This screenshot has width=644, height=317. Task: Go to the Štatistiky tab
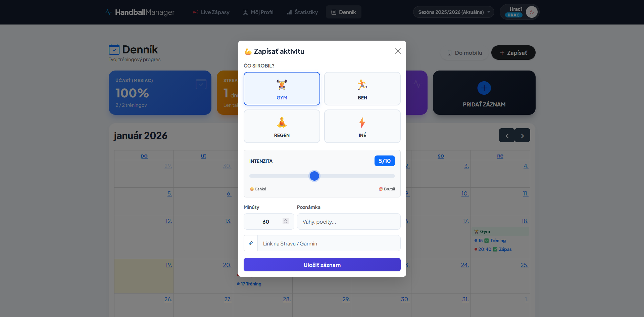[x=302, y=12]
